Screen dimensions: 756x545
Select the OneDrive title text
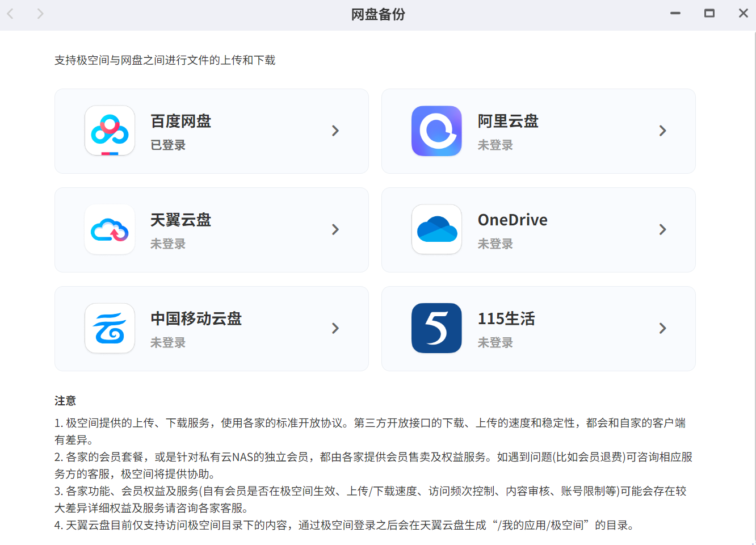click(513, 220)
